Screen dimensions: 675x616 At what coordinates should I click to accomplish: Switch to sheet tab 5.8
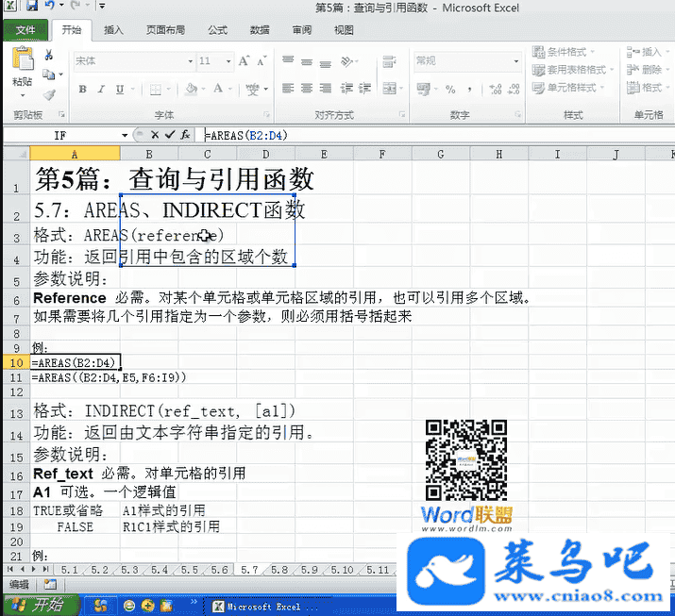[x=279, y=570]
